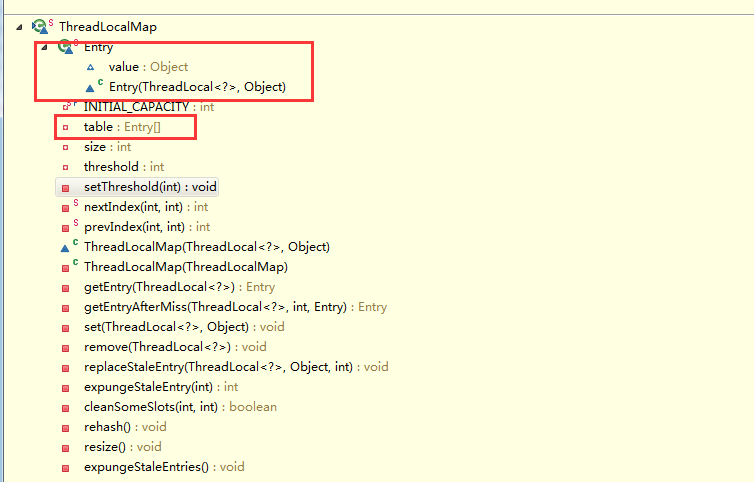The image size is (754, 482).
Task: Click the setThreshold method icon
Action: coord(65,188)
